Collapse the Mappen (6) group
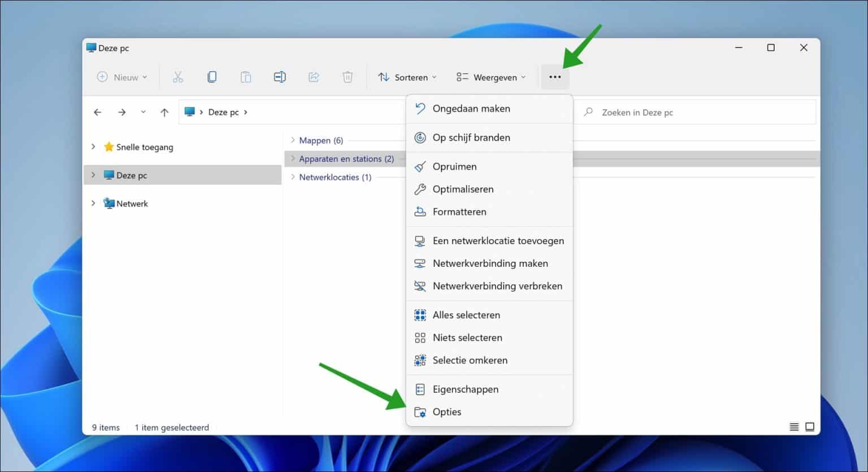This screenshot has width=868, height=472. [x=292, y=140]
